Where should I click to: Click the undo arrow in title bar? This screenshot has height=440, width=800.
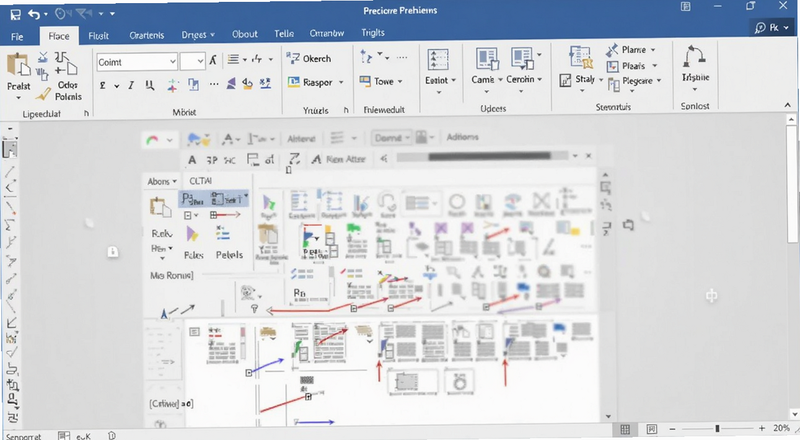point(34,14)
